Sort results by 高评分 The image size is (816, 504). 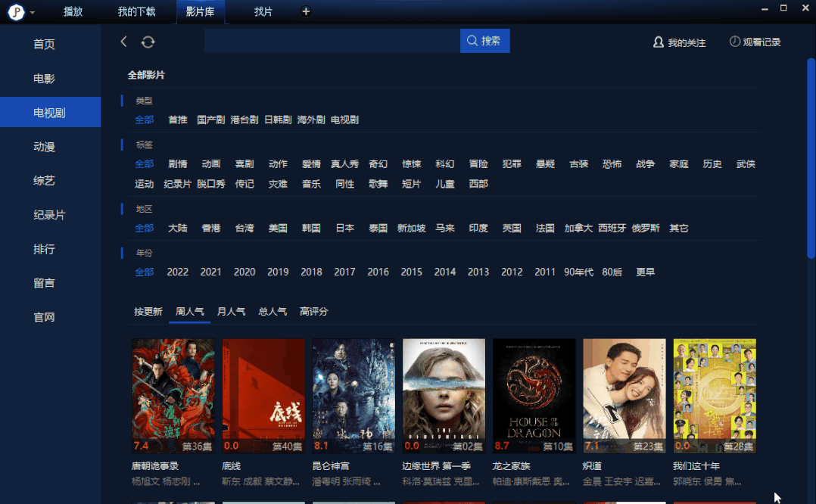[x=314, y=311]
